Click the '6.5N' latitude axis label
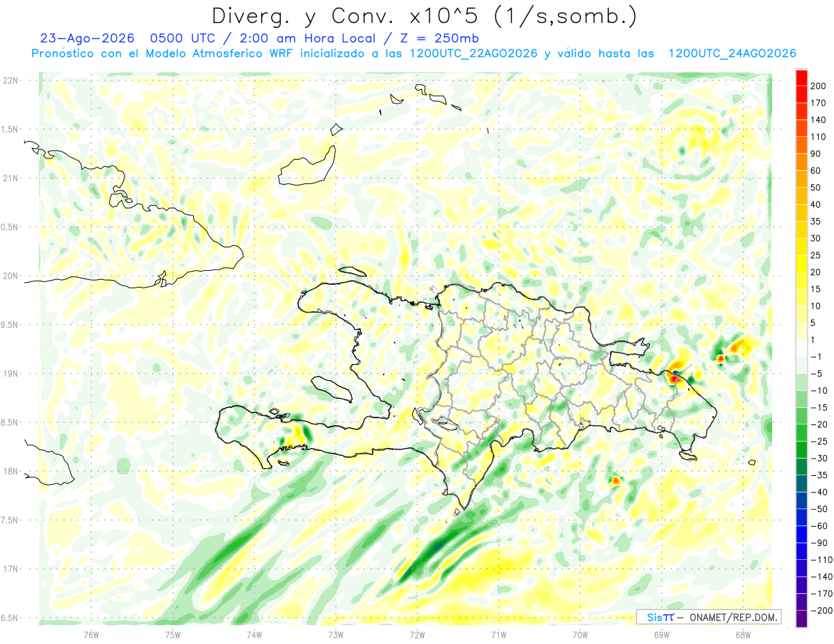Image resolution: width=834 pixels, height=644 pixels. click(x=10, y=618)
